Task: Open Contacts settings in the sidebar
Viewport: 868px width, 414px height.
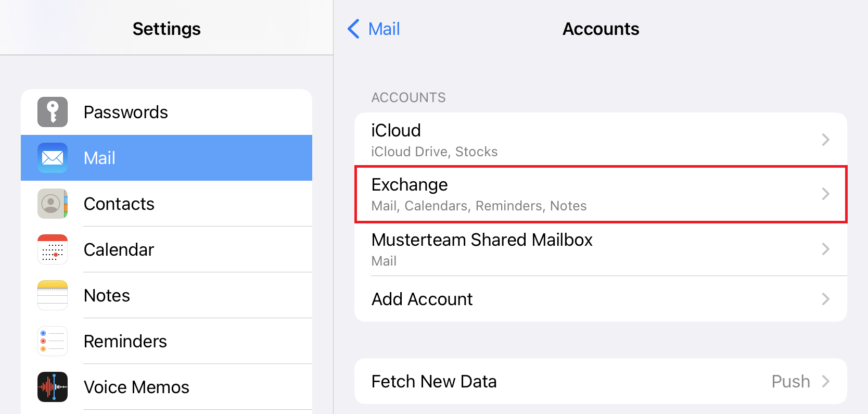Action: click(x=119, y=204)
